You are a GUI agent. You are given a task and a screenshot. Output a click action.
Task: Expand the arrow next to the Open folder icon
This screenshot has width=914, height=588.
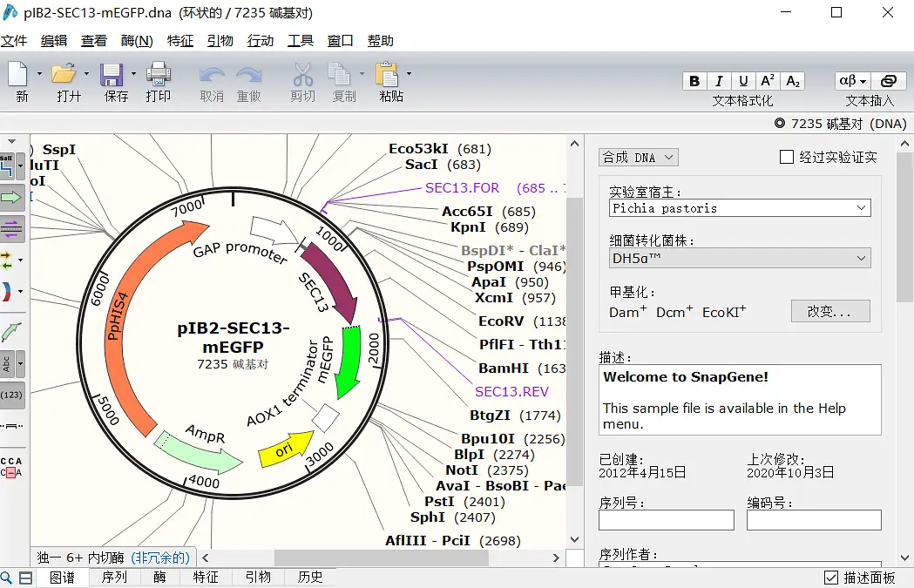(x=86, y=73)
